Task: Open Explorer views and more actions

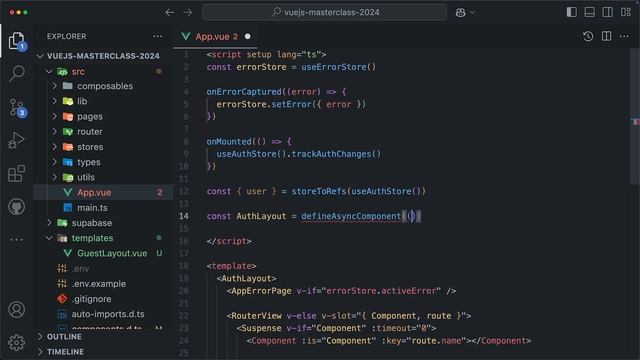Action: click(158, 36)
